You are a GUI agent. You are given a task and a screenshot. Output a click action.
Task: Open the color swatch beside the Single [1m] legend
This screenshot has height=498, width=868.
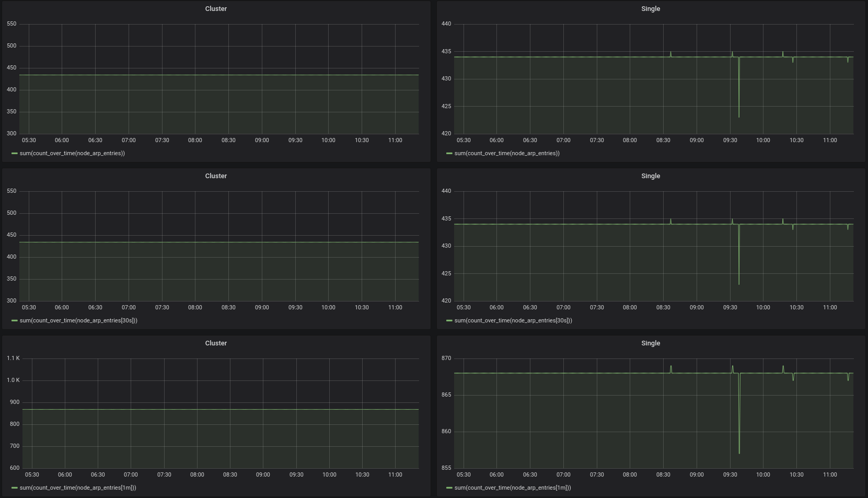pyautogui.click(x=449, y=488)
